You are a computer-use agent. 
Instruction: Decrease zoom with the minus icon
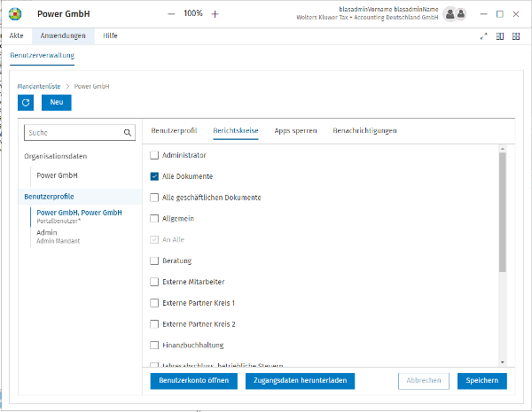point(171,14)
